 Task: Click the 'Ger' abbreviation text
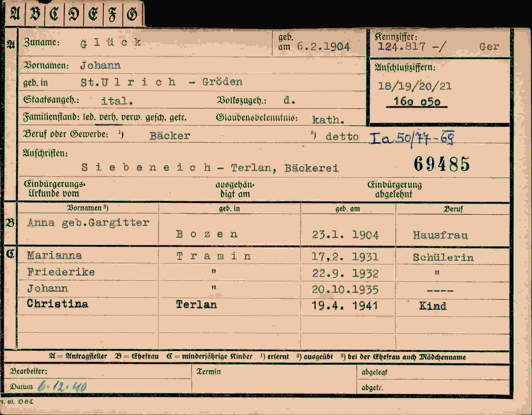[489, 46]
